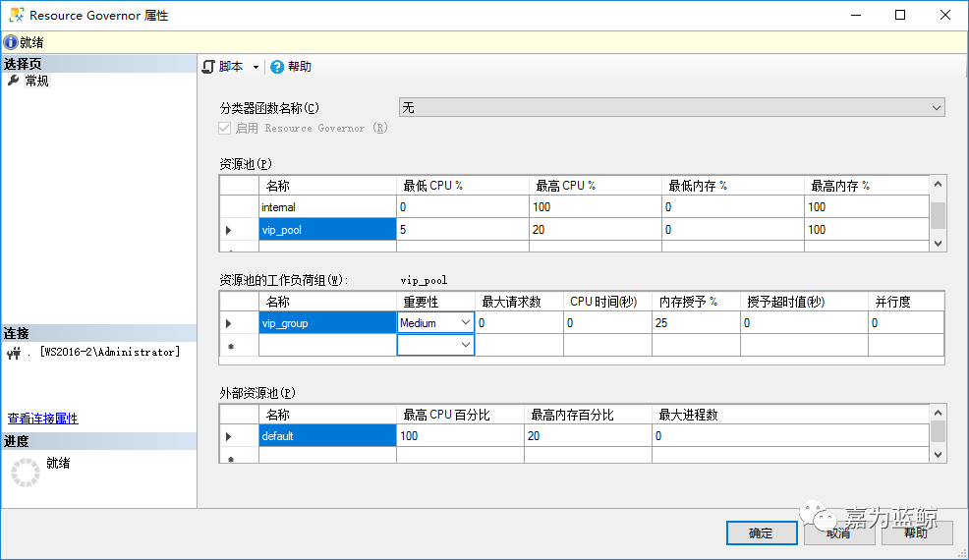The width and height of the screenshot is (969, 560).
Task: Click the CPU 时间(秒) column header
Action: (607, 302)
